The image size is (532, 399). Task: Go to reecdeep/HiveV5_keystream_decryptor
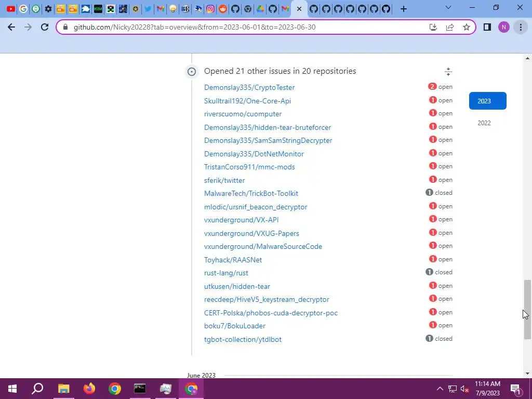(267, 299)
